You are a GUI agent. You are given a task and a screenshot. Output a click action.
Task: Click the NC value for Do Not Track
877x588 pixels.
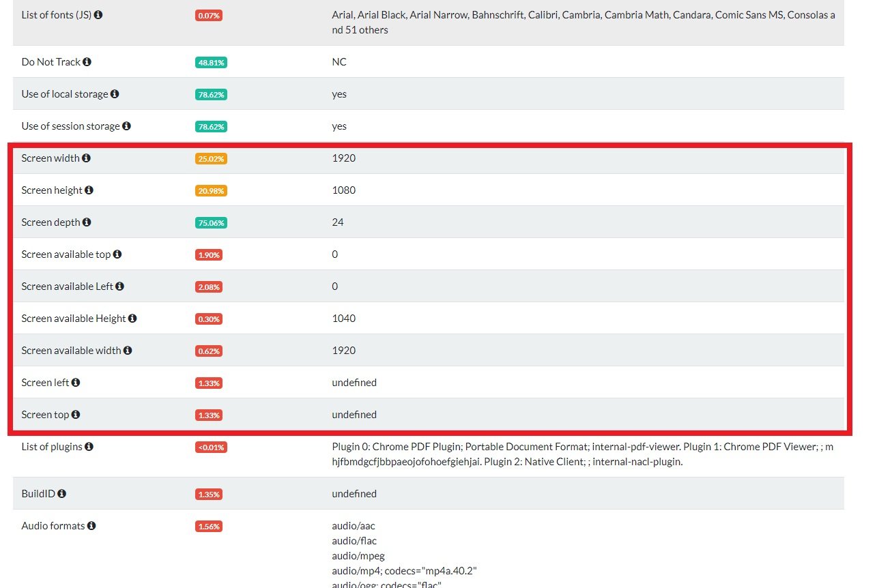[x=339, y=62]
